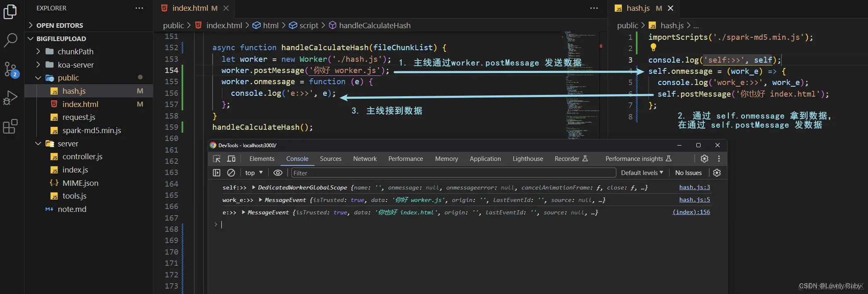Focus the console Filter input
Image resolution: width=868 pixels, height=294 pixels.
click(453, 173)
